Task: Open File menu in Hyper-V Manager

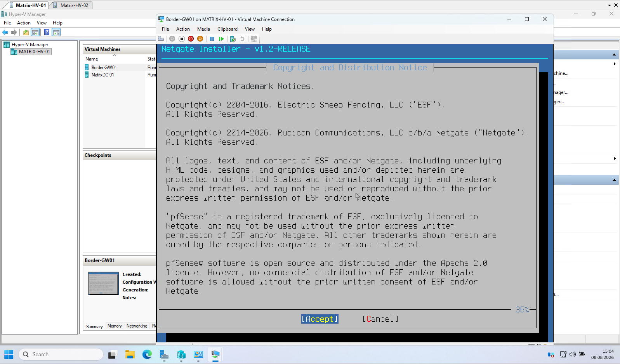Action: 7,23
